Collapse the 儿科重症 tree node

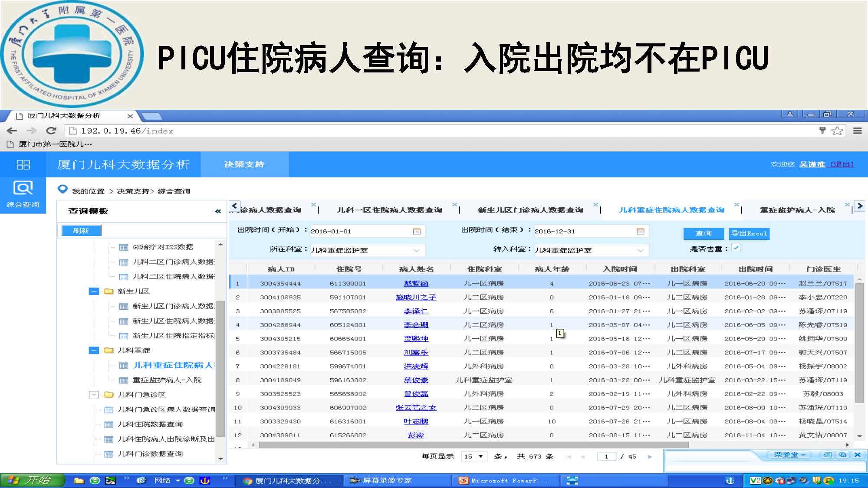(x=94, y=350)
